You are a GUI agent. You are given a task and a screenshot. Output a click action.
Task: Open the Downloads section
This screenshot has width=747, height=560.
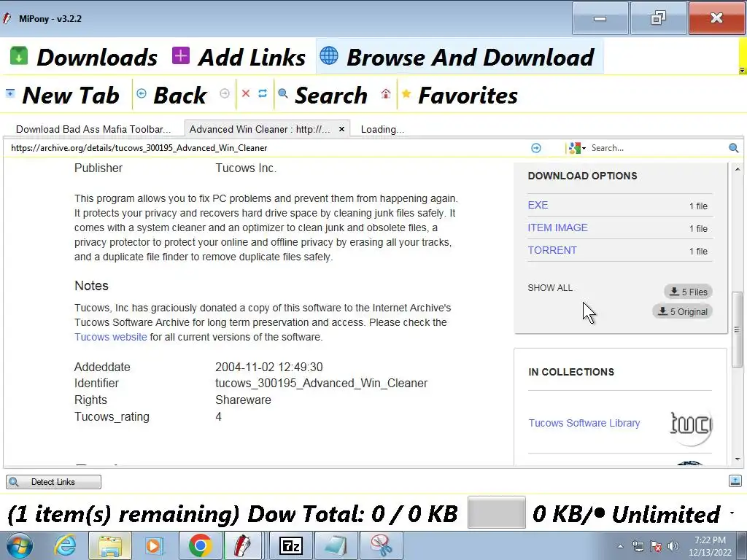(84, 57)
